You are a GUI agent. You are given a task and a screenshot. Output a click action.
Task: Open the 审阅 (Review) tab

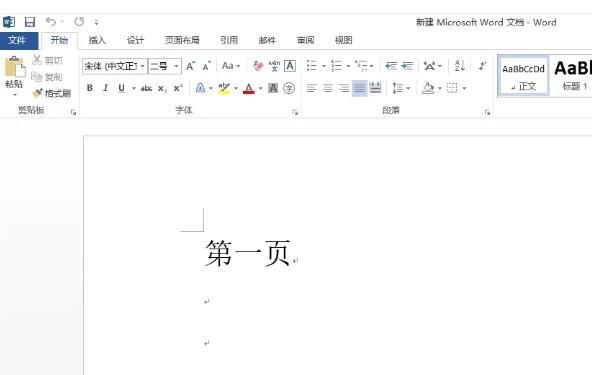tap(305, 40)
